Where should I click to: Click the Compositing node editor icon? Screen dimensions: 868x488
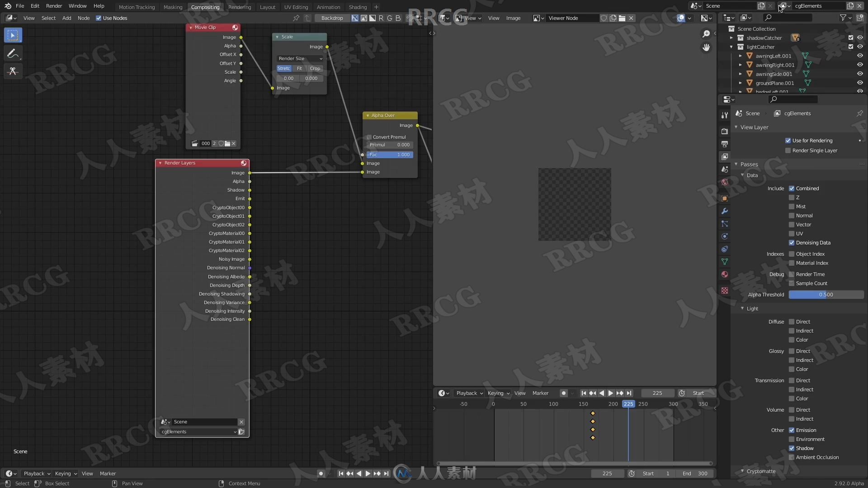pos(9,17)
